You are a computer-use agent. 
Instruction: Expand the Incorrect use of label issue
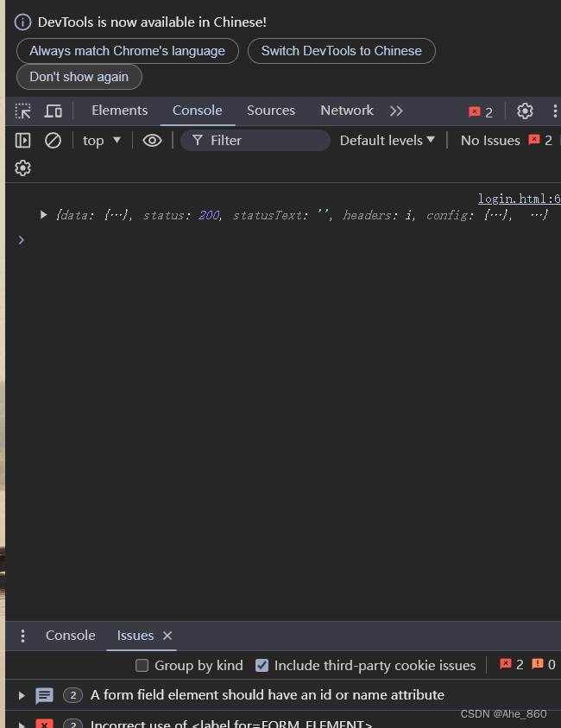(22, 724)
